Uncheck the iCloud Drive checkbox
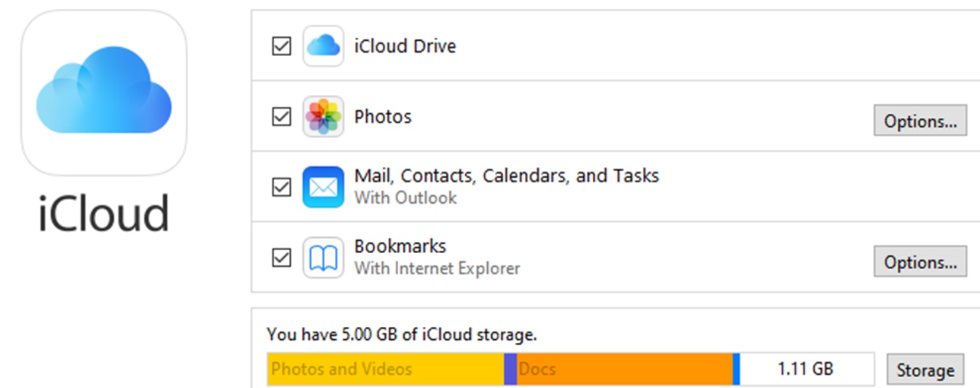980x388 pixels. pos(280,46)
